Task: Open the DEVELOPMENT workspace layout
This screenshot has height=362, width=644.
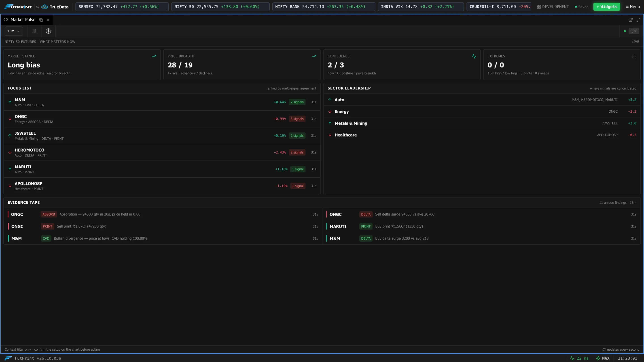Action: click(x=553, y=7)
